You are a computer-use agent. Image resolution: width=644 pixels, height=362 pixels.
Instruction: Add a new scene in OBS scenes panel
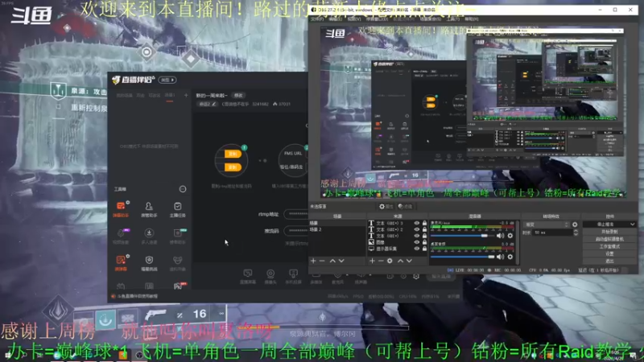click(x=313, y=261)
